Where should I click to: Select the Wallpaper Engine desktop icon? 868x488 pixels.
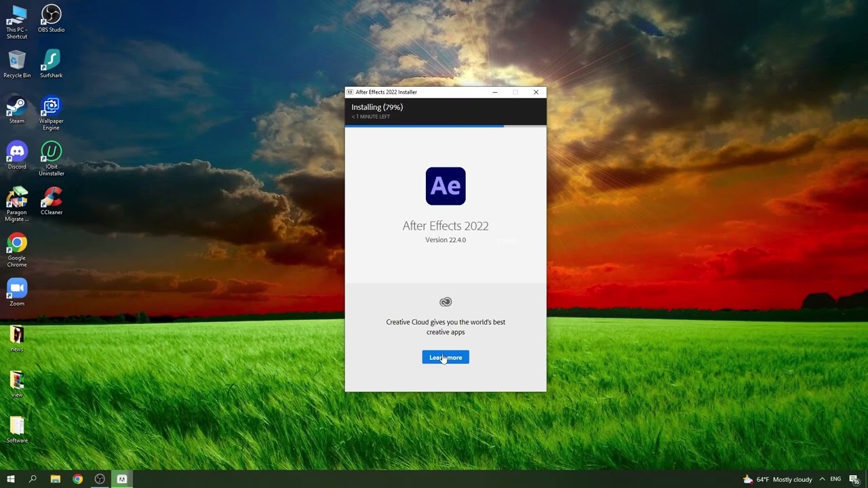pos(52,113)
